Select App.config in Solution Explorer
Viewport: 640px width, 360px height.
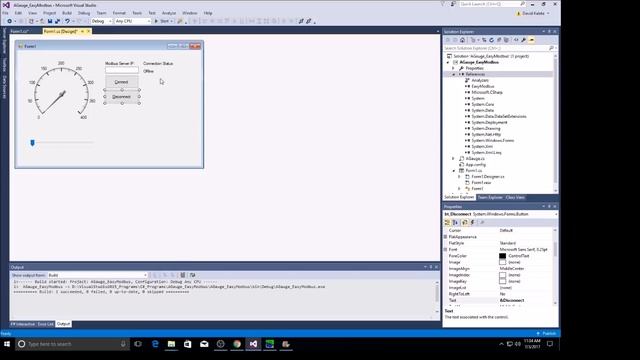476,164
